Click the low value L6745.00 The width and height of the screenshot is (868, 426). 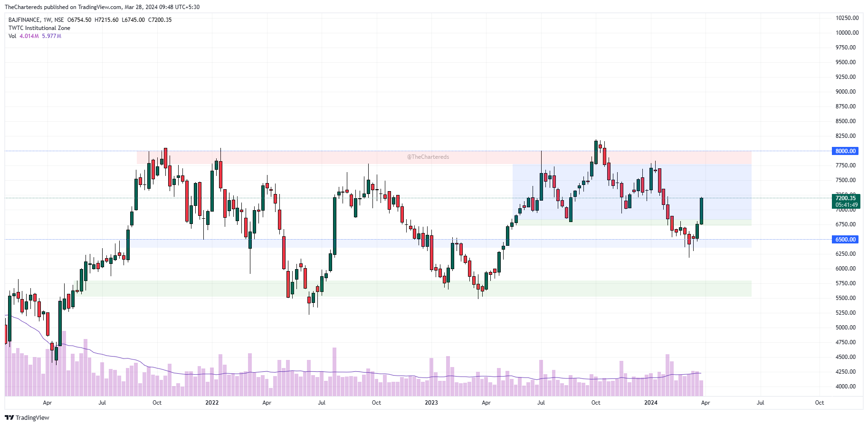click(133, 20)
